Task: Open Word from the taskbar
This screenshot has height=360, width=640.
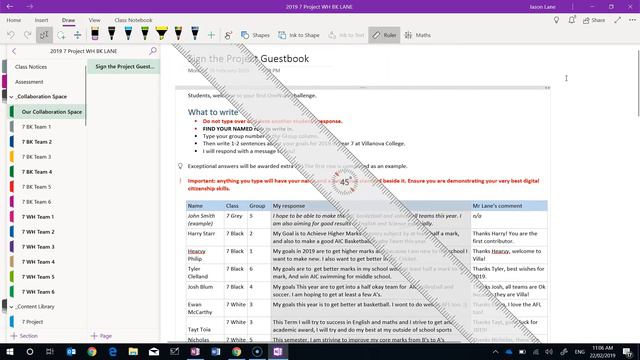Action: pyautogui.click(x=216, y=351)
